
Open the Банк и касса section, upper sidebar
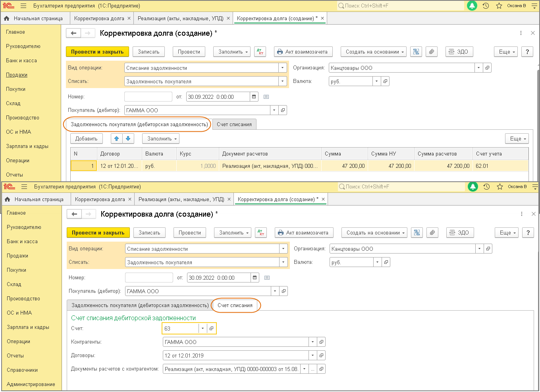click(x=21, y=61)
